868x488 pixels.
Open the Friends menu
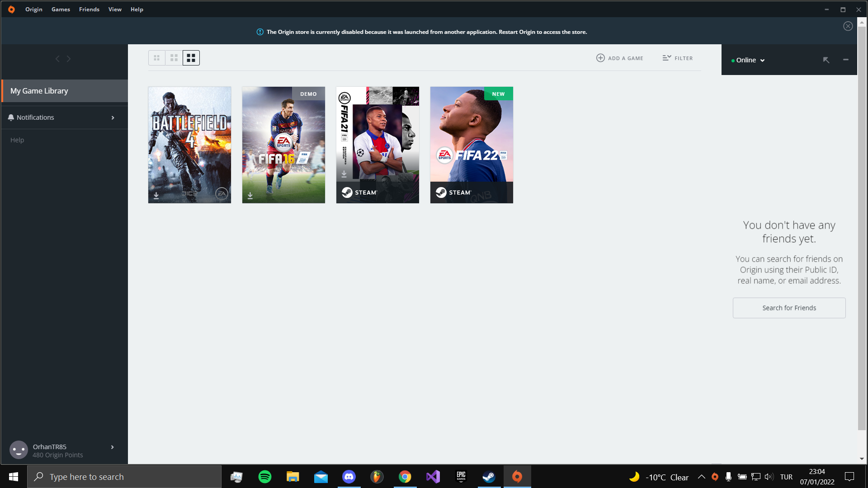tap(89, 9)
